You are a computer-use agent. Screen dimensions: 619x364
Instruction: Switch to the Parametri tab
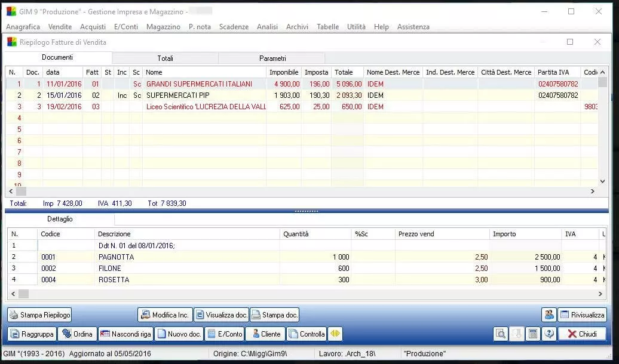(272, 58)
